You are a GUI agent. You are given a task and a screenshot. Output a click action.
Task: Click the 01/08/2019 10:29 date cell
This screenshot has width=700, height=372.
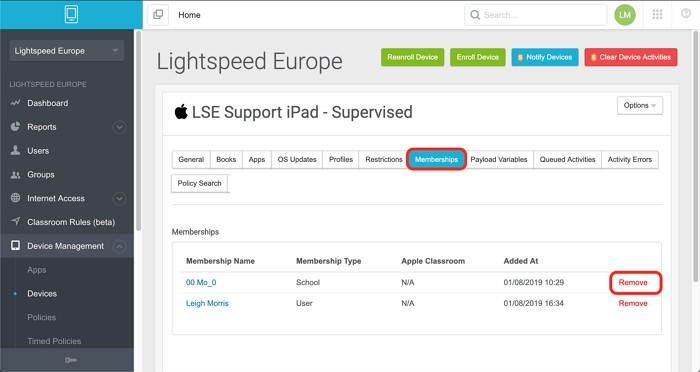click(533, 282)
